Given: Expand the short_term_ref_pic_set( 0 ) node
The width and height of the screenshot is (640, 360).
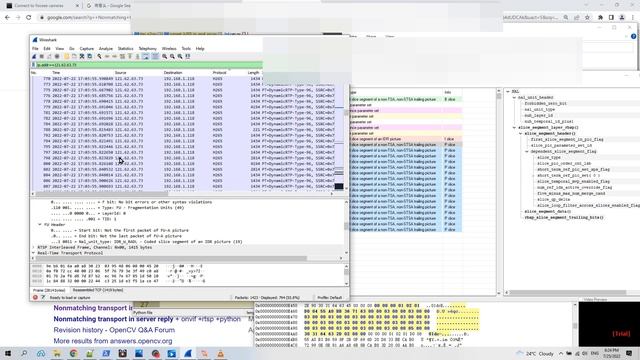Looking at the screenshot, I should click(x=533, y=176).
